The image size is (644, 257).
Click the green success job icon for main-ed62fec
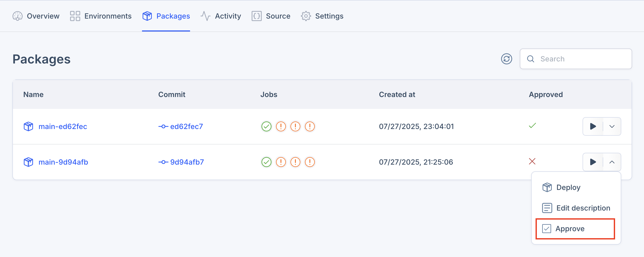click(266, 126)
